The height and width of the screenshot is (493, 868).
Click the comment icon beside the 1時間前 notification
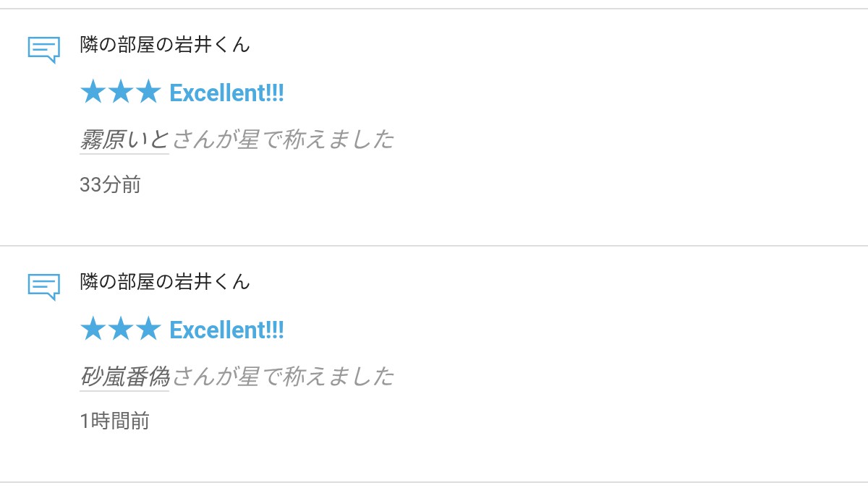tap(43, 287)
